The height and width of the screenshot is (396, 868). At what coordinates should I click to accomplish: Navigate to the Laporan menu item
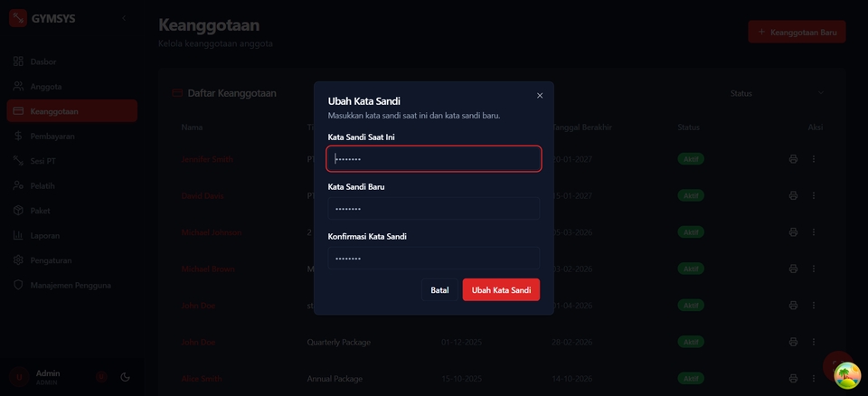[x=72, y=235]
